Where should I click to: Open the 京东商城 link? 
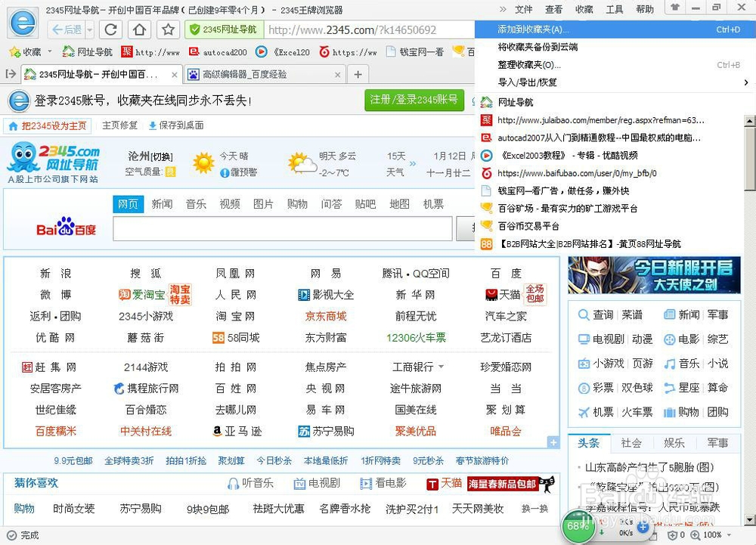coord(326,316)
